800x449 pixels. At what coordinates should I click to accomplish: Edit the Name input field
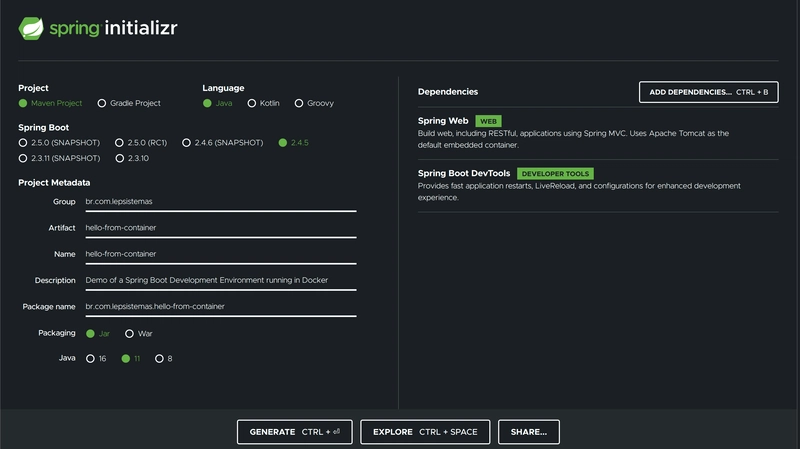coord(221,254)
